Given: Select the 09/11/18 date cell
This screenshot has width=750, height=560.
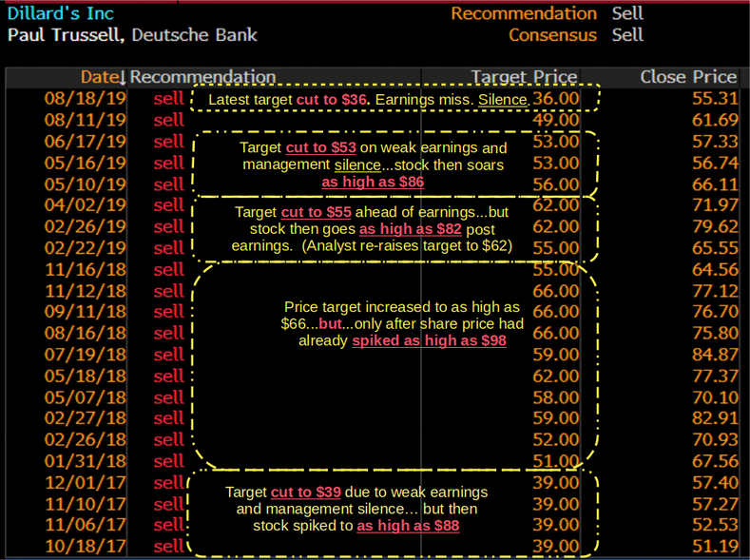Looking at the screenshot, I should [86, 312].
